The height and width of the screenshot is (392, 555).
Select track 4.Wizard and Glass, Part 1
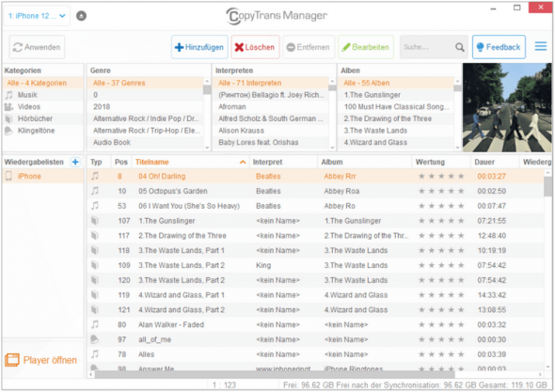[315, 295]
